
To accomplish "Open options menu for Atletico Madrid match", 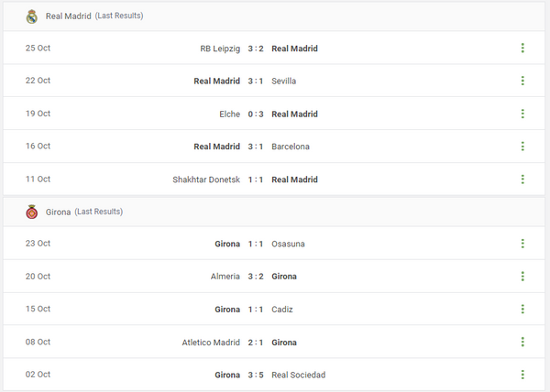I will [x=522, y=343].
